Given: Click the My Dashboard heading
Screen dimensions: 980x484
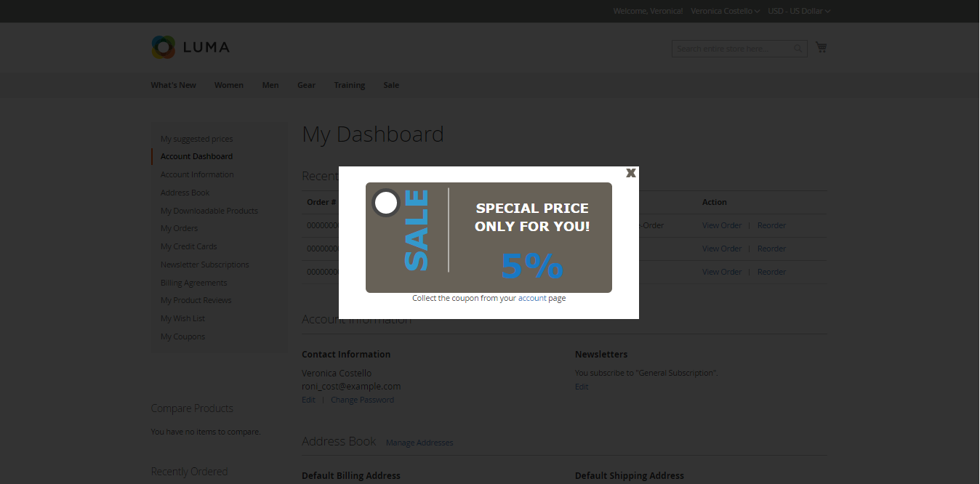Looking at the screenshot, I should [x=373, y=134].
